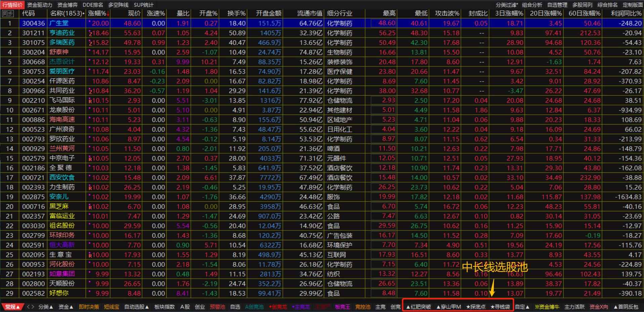
Task: Switch to the 资金驱动力 tab
Action: pos(40,5)
